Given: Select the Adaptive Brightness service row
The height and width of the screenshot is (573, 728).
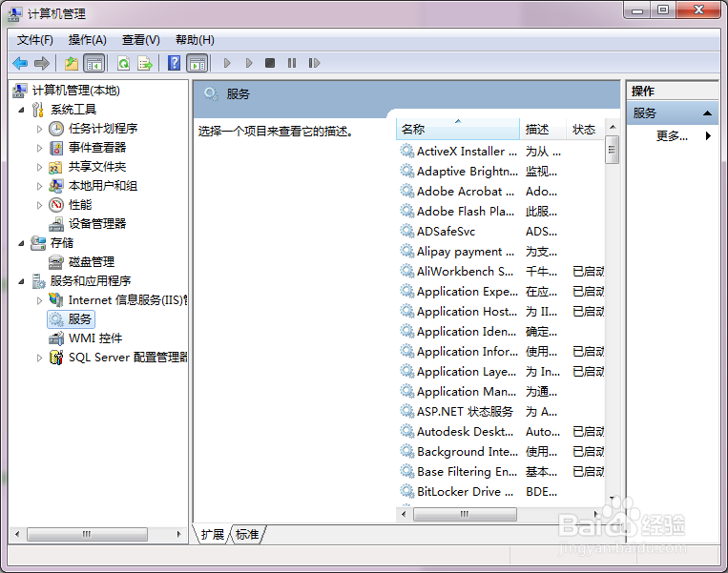Looking at the screenshot, I should click(501, 172).
